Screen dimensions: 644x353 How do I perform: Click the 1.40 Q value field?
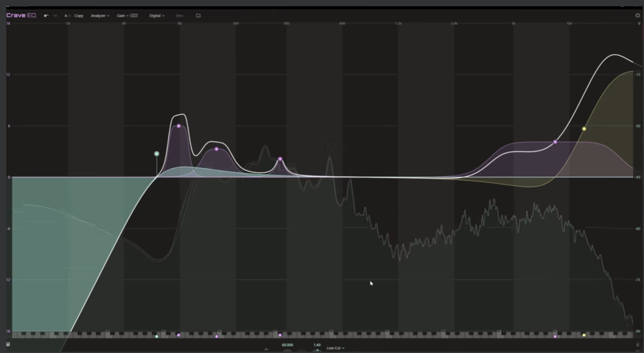click(x=317, y=345)
